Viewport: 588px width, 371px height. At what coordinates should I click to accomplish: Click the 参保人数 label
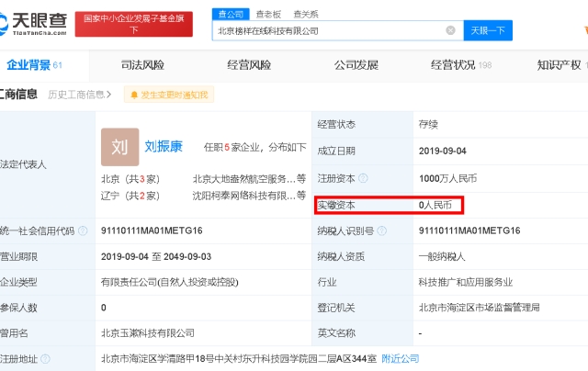[x=18, y=308]
